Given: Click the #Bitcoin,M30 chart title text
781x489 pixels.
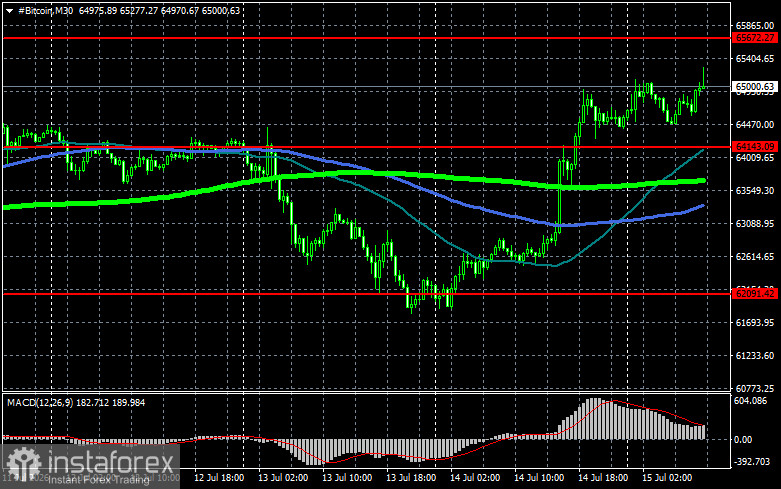Looking at the screenshot, I should pyautogui.click(x=45, y=10).
